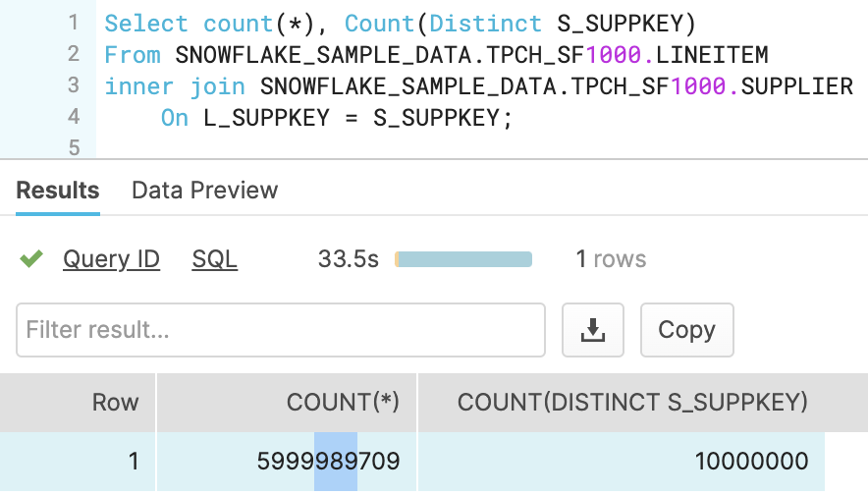Switch to the Data Preview tab

tap(205, 191)
